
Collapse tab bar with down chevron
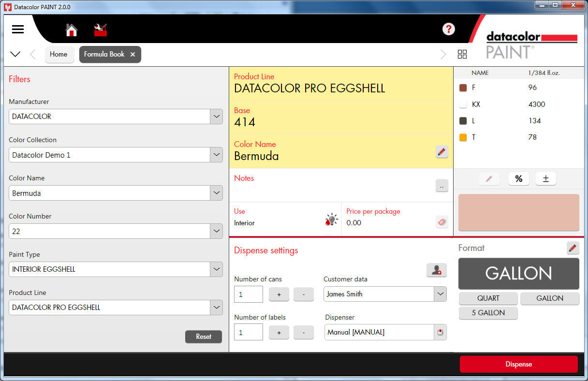tap(15, 54)
